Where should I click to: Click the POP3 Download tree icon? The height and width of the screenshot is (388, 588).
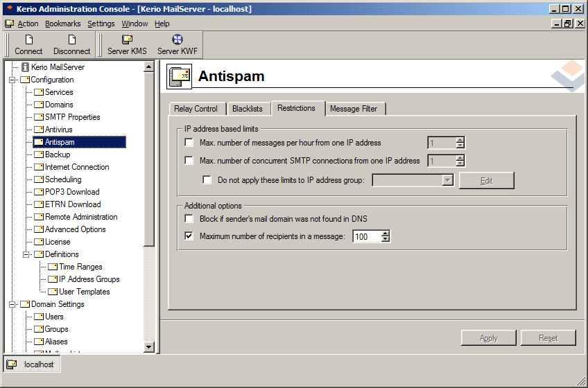tap(39, 192)
